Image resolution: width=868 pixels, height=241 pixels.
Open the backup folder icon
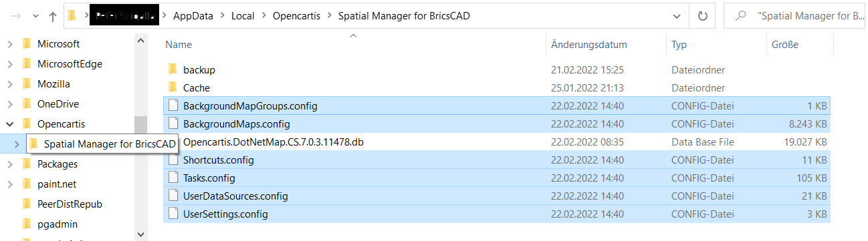tap(173, 69)
